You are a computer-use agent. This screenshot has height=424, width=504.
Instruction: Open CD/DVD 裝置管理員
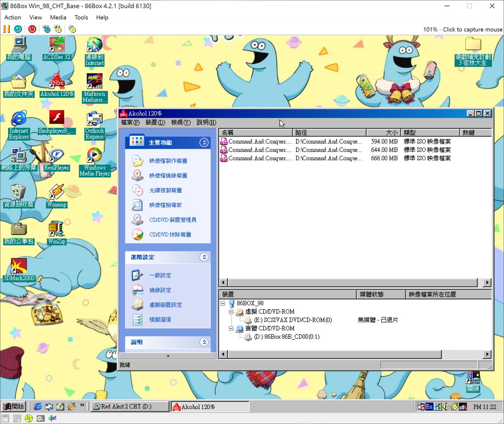173,220
